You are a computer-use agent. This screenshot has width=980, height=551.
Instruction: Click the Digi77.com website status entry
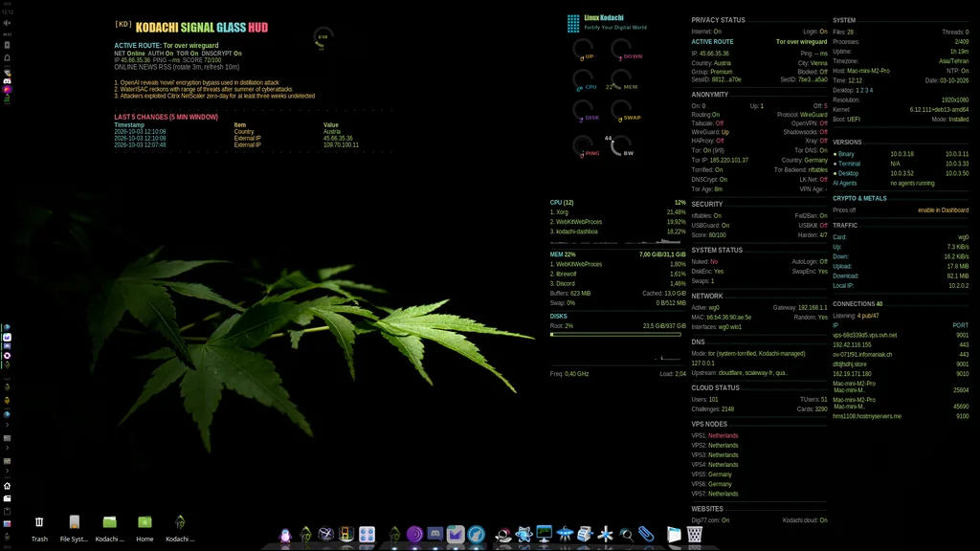click(710, 519)
